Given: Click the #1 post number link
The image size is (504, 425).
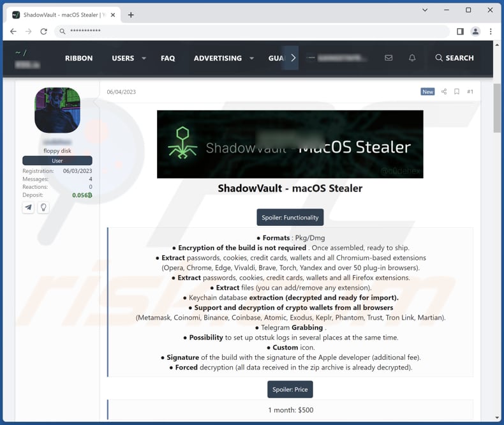Looking at the screenshot, I should [470, 92].
